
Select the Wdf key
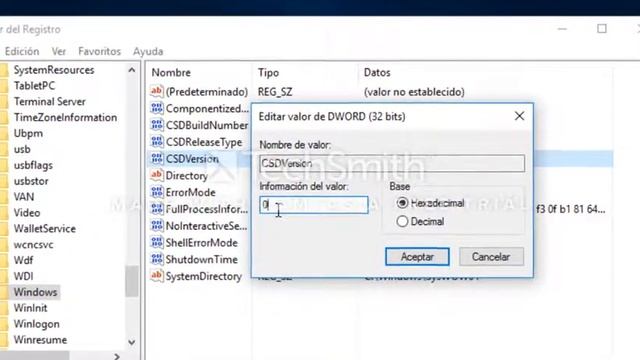23,260
